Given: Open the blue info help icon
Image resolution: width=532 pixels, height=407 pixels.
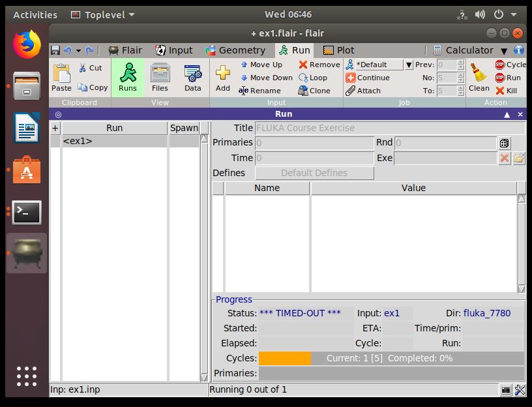Looking at the screenshot, I should 518,50.
